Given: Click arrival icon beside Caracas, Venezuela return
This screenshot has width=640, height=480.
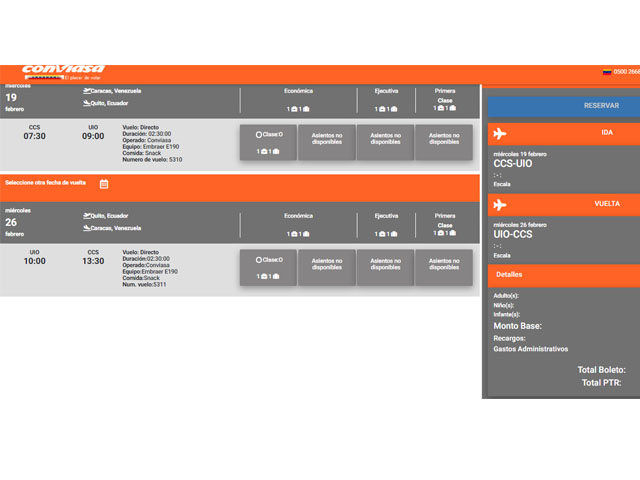Looking at the screenshot, I should pos(87,228).
